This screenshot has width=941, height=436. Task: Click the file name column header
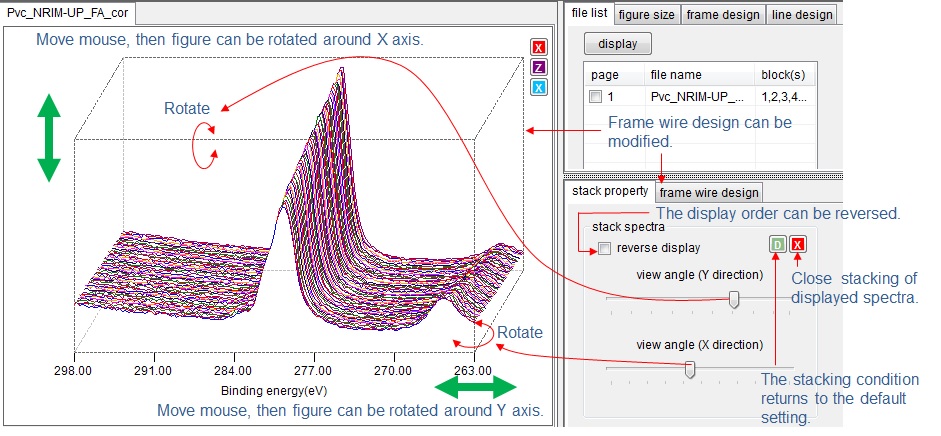[676, 75]
